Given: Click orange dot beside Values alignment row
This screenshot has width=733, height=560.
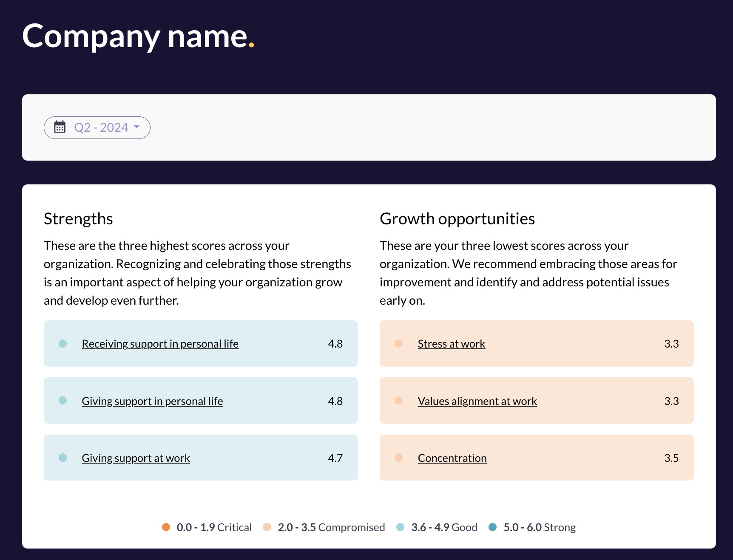Looking at the screenshot, I should 398,400.
